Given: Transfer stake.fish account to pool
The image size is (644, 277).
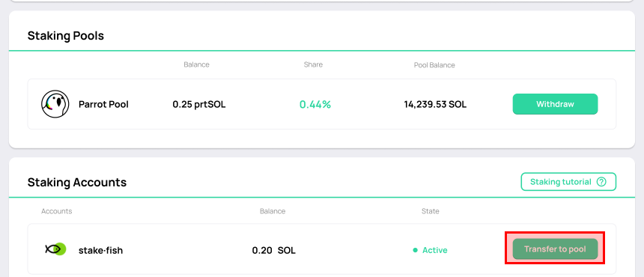Looking at the screenshot, I should click(x=555, y=249).
